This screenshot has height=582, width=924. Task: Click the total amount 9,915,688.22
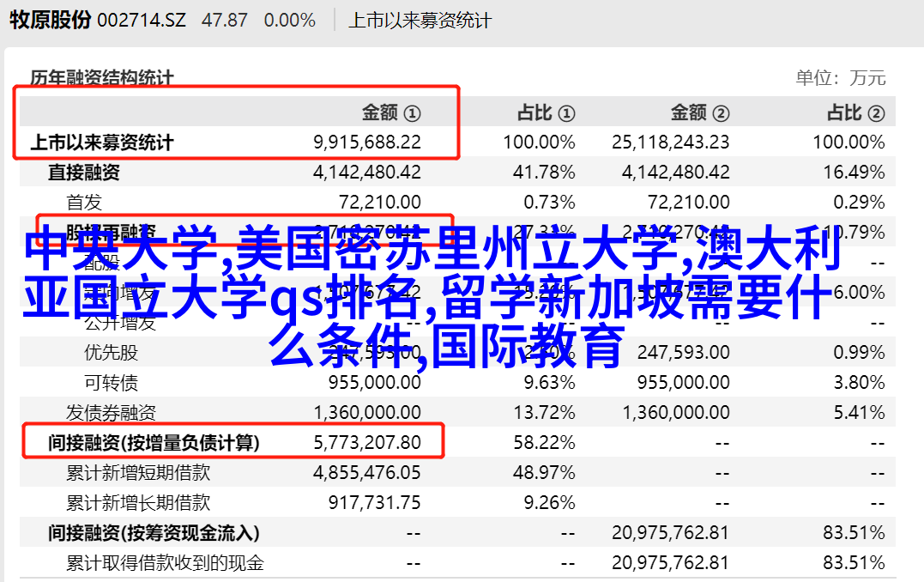[367, 142]
